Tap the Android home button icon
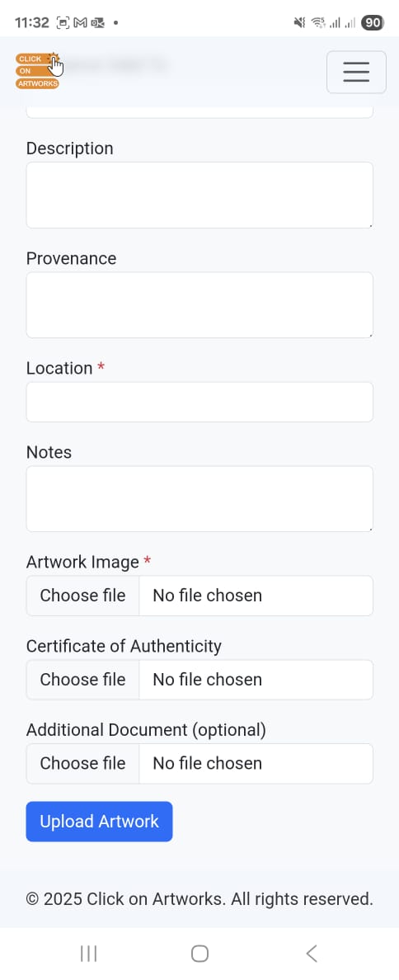This screenshot has height=980, width=399. click(x=199, y=953)
